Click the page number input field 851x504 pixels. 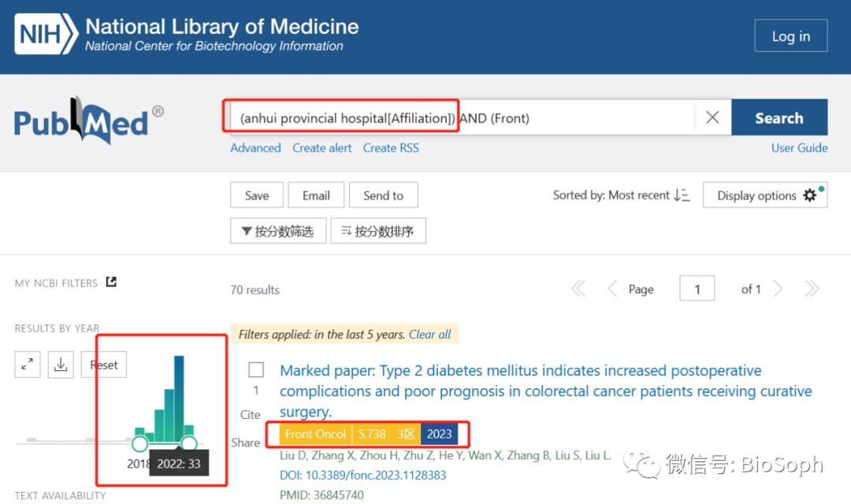tap(697, 289)
